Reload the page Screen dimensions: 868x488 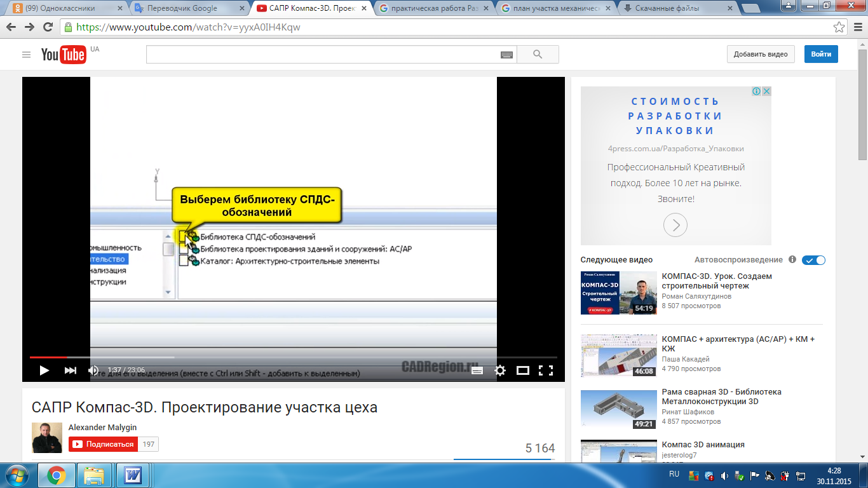[x=48, y=27]
